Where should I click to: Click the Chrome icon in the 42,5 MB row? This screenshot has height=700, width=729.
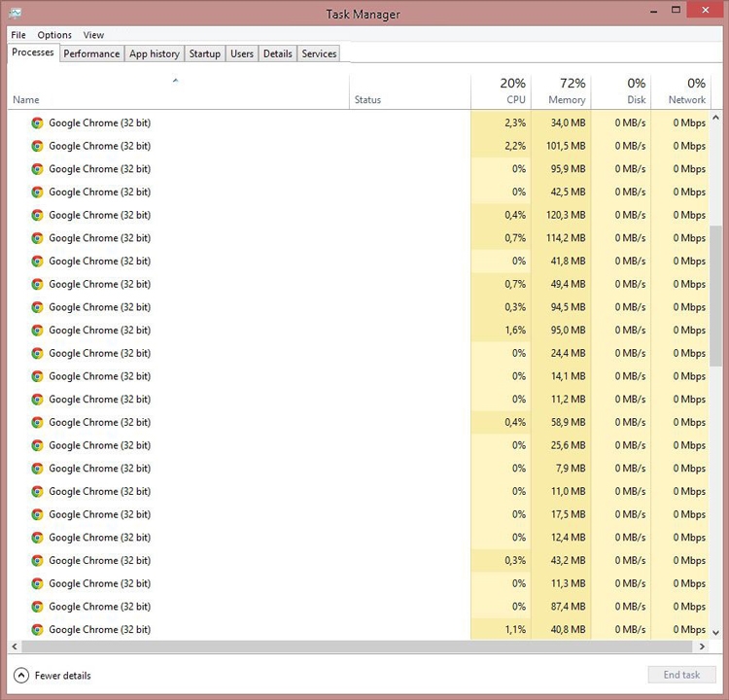tap(37, 192)
